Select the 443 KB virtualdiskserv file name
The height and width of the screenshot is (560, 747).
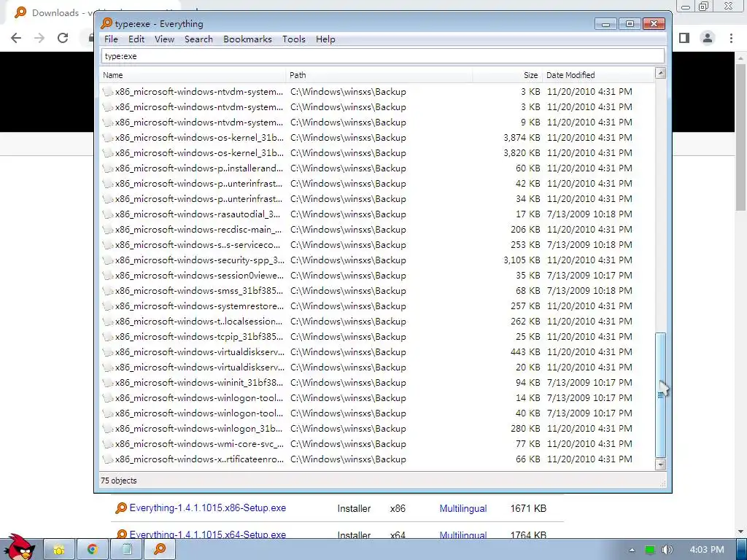[200, 352]
